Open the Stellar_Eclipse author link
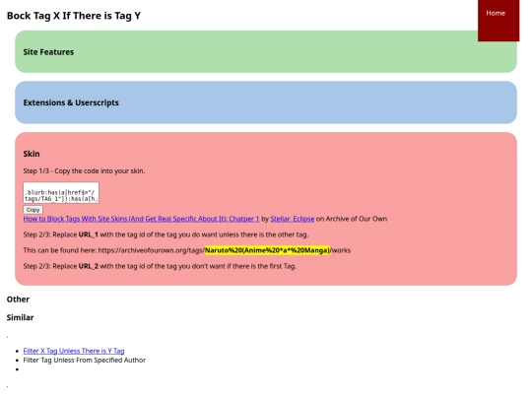The width and height of the screenshot is (532, 399). [293, 219]
